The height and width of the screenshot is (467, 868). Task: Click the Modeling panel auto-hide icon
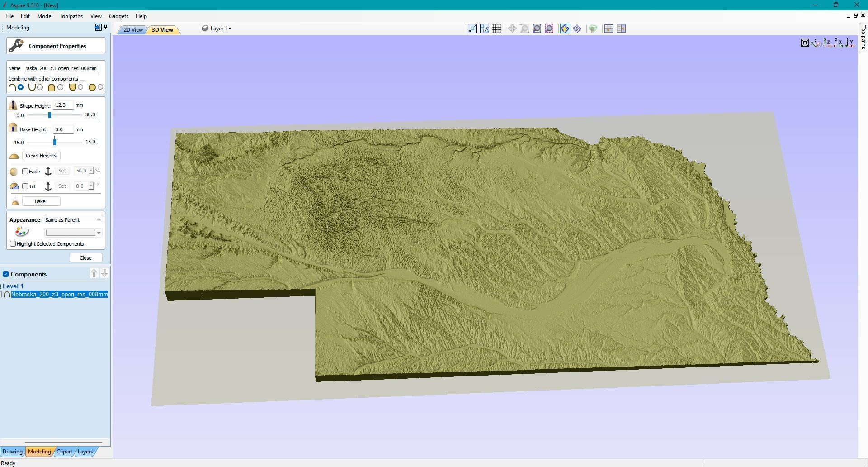[98, 27]
